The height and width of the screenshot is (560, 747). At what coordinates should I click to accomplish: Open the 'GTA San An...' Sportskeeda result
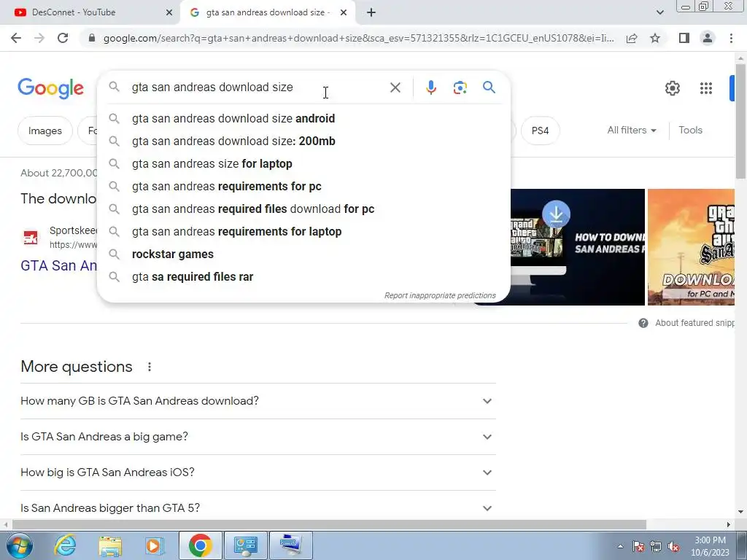[58, 265]
